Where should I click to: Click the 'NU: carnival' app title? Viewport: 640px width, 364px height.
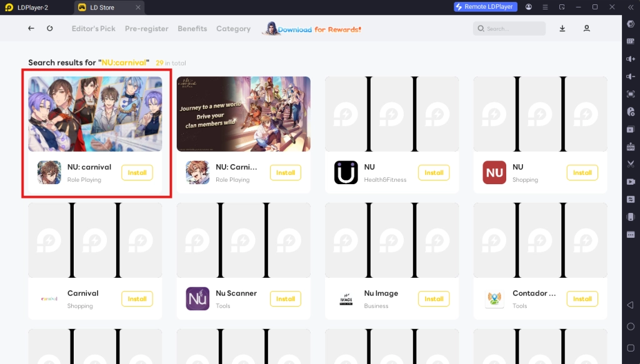coord(89,167)
